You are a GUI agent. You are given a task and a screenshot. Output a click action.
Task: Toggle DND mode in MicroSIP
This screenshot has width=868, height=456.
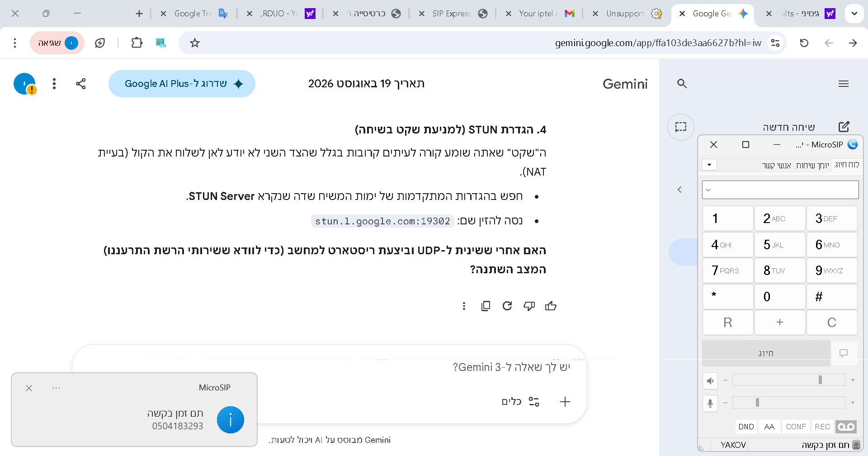coord(746,427)
